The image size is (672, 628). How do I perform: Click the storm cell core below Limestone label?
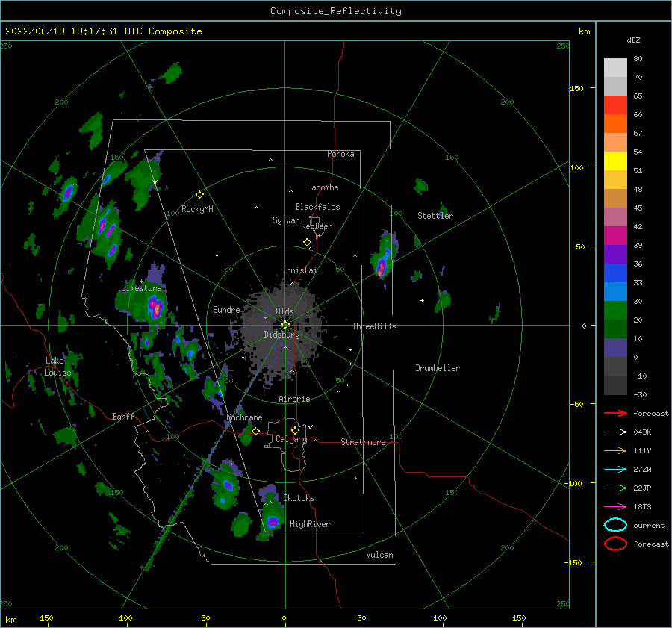(x=155, y=308)
